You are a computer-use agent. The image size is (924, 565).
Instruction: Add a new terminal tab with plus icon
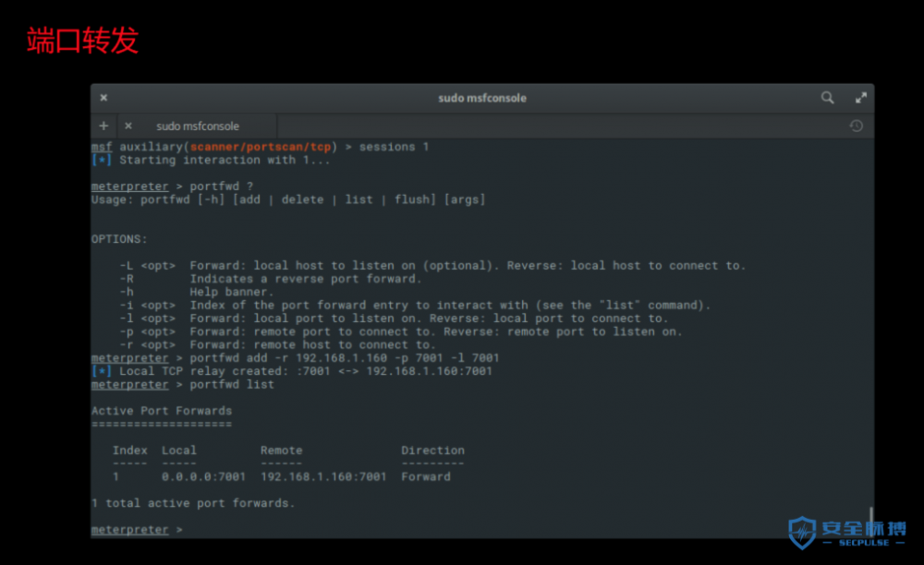[x=103, y=126]
